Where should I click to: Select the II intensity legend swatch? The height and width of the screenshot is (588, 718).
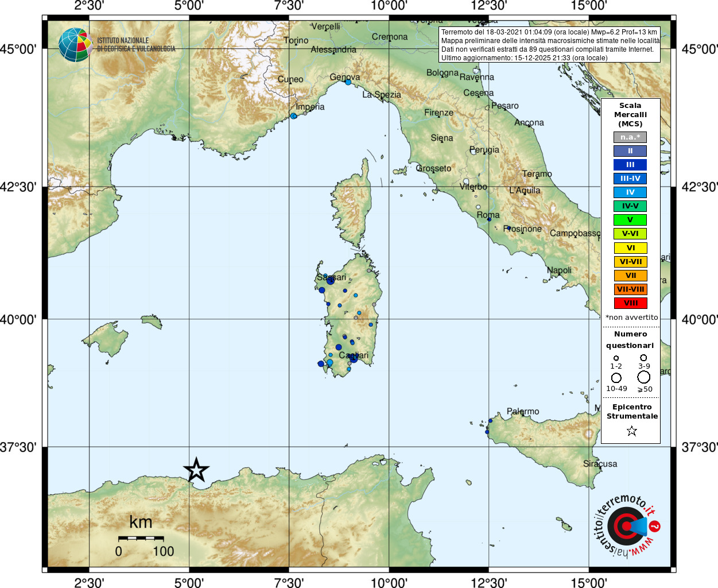pos(630,151)
